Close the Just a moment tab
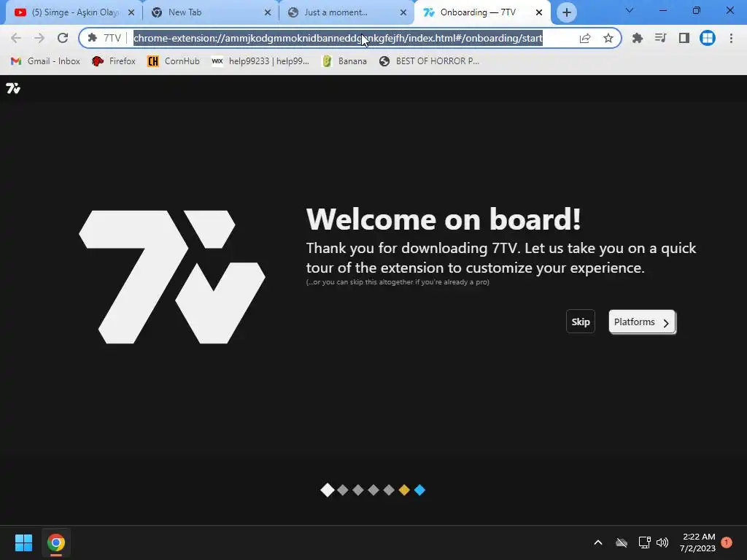Screen dimensions: 747x560 [x=403, y=12]
